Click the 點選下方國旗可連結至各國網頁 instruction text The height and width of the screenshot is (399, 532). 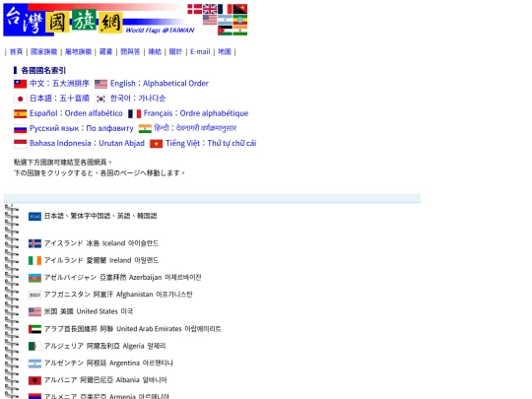coord(63,163)
